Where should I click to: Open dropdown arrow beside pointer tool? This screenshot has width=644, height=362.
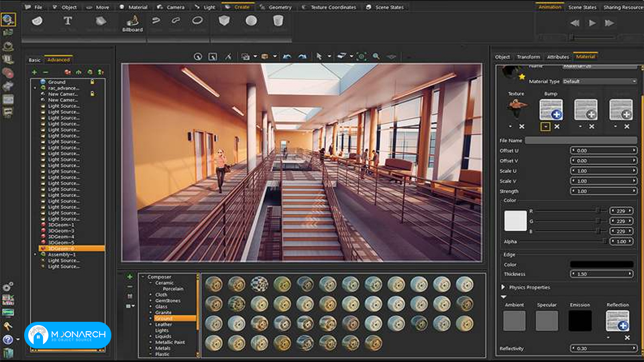coord(329,56)
